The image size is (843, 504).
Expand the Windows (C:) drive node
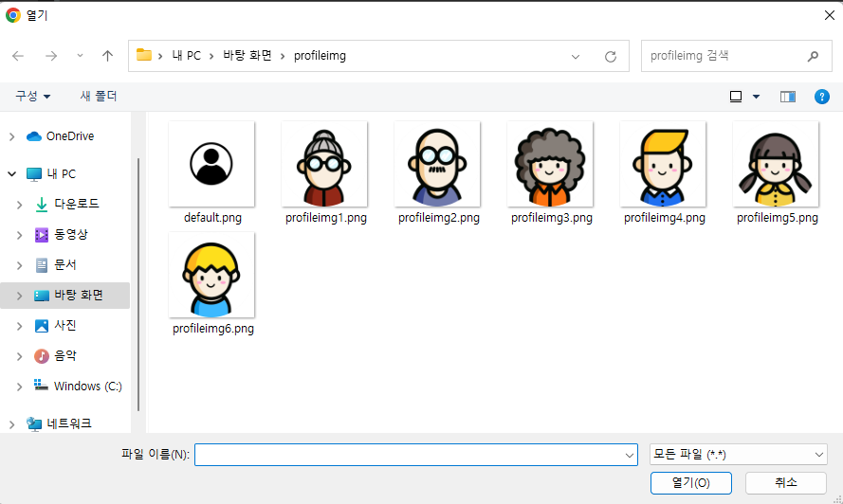pyautogui.click(x=19, y=387)
